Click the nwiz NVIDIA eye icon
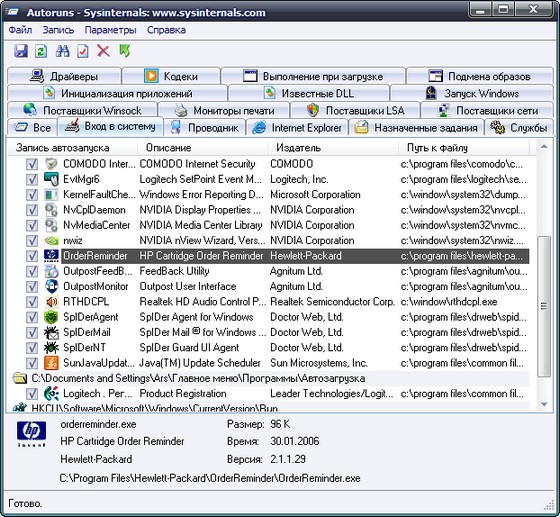This screenshot has height=517, width=560. point(51,241)
